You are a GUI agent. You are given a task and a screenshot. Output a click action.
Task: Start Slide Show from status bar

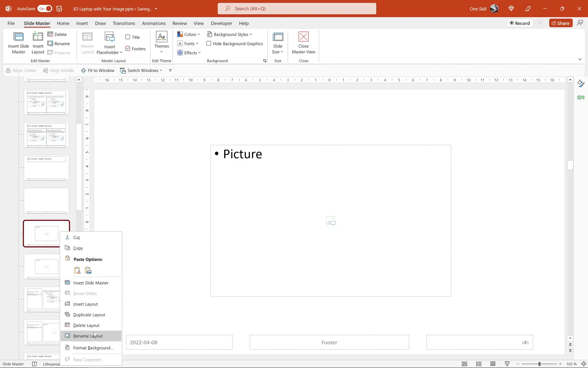507,364
